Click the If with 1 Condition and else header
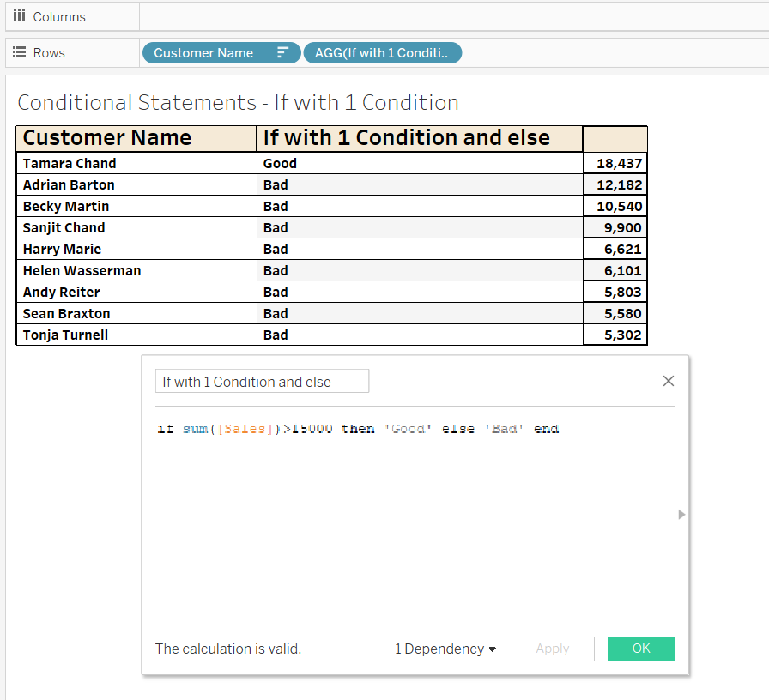This screenshot has height=700, width=769. 420,138
